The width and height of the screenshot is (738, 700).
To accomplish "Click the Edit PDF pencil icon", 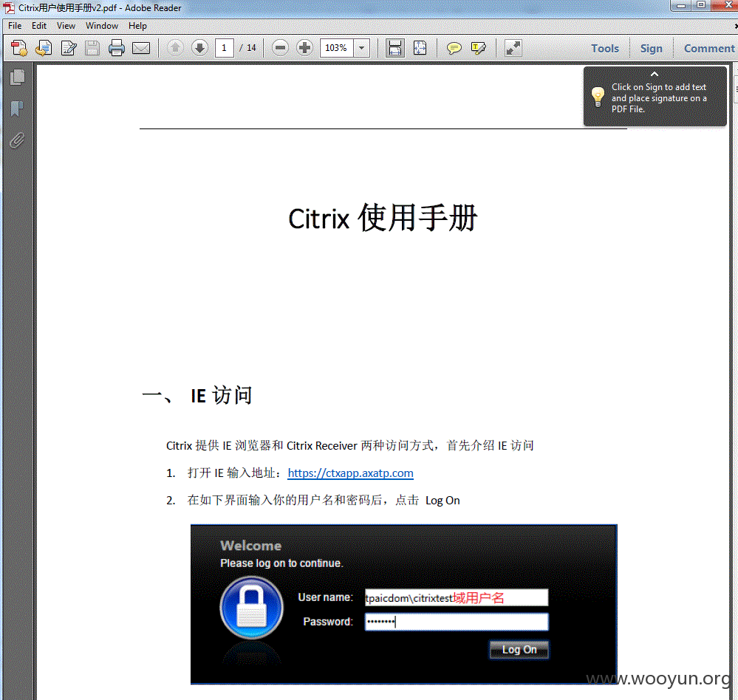I will tap(69, 48).
